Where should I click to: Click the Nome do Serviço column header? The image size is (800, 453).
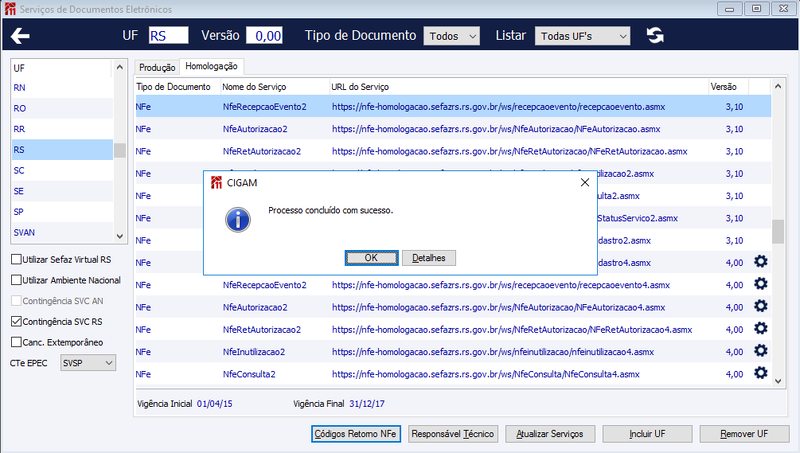(x=275, y=87)
